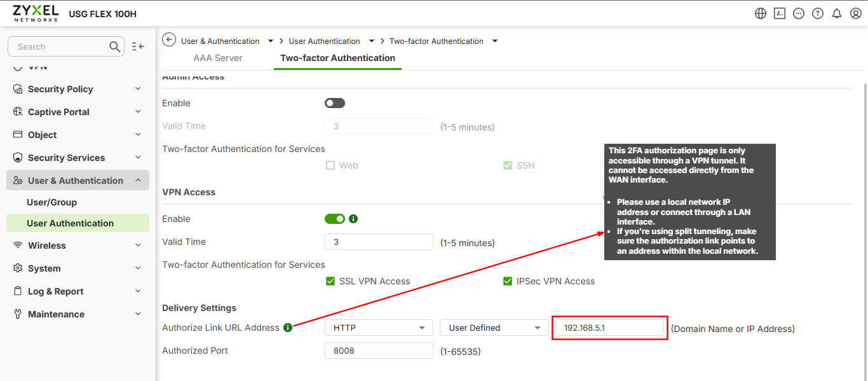Screen dimensions: 868x381
Task: Click the search magnifier icon
Action: click(x=114, y=46)
